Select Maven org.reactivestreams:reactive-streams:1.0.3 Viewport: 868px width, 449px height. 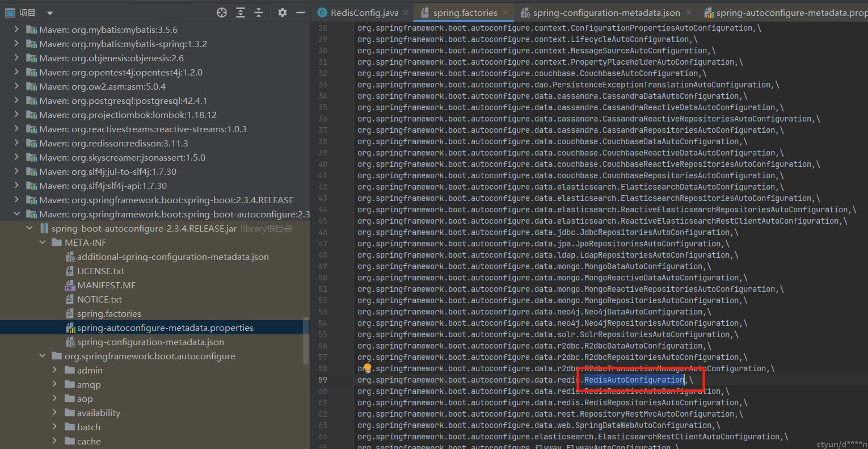coord(142,129)
